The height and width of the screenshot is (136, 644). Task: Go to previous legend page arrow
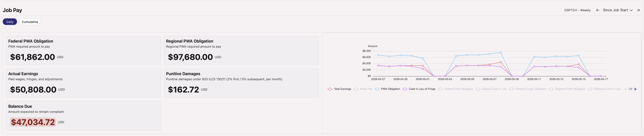coord(625,89)
